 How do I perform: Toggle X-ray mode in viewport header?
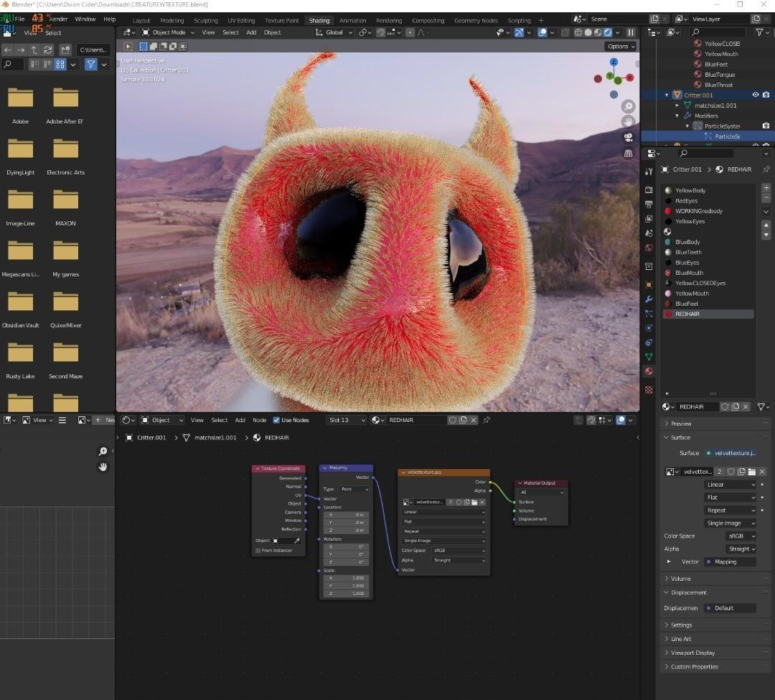coord(565,32)
